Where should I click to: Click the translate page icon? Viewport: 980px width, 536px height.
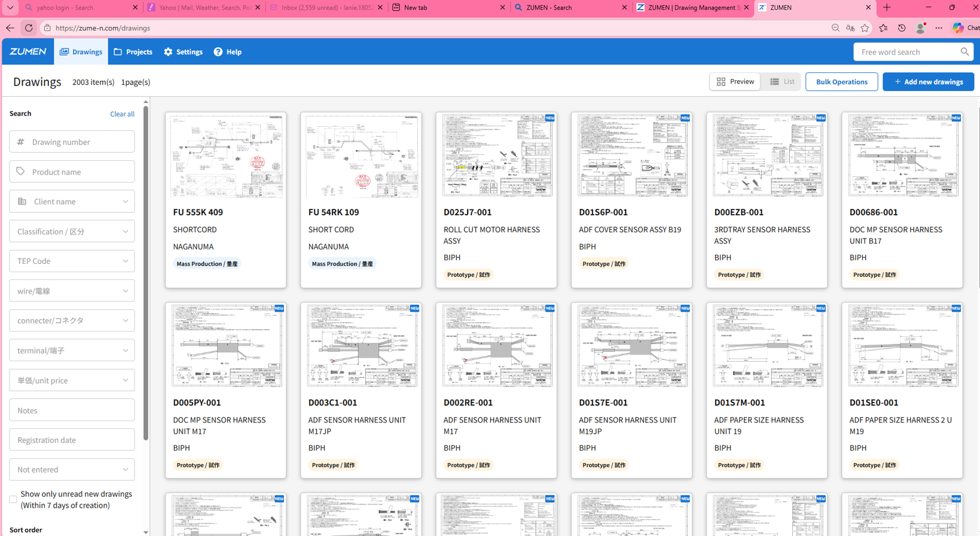pyautogui.click(x=850, y=28)
